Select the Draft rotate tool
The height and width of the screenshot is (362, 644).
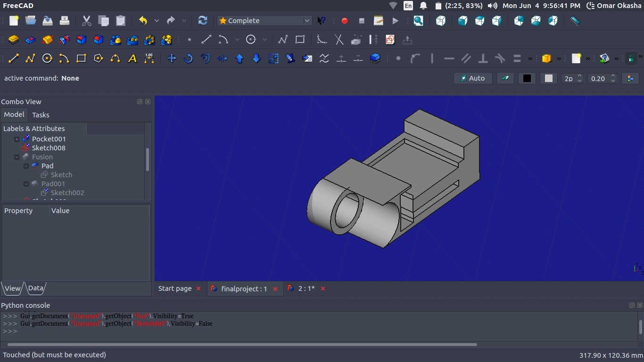pos(189,58)
